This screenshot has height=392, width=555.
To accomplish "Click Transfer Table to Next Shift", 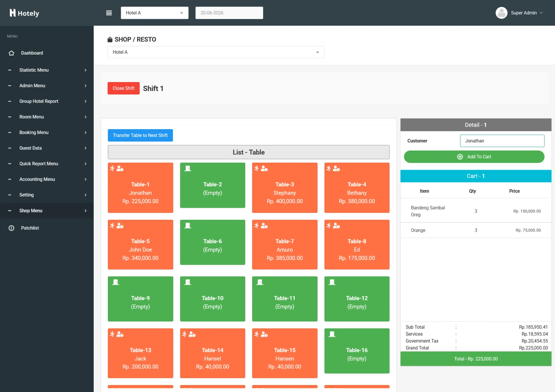I will click(140, 135).
